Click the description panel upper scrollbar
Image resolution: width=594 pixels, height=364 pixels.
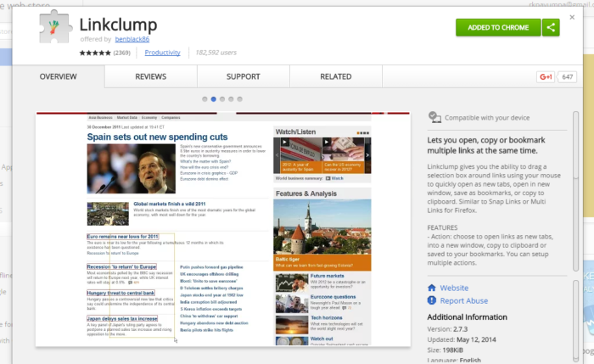(575, 191)
